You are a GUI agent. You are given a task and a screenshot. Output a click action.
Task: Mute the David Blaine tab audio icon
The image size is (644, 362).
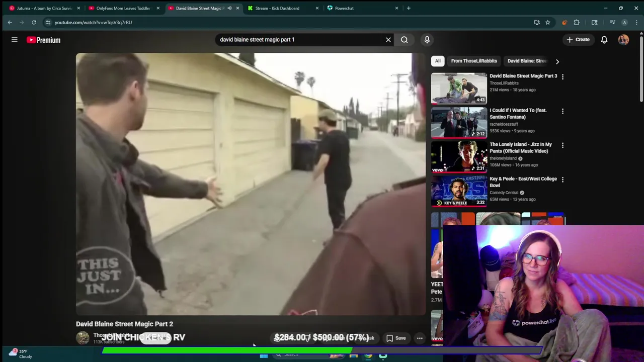click(x=229, y=8)
